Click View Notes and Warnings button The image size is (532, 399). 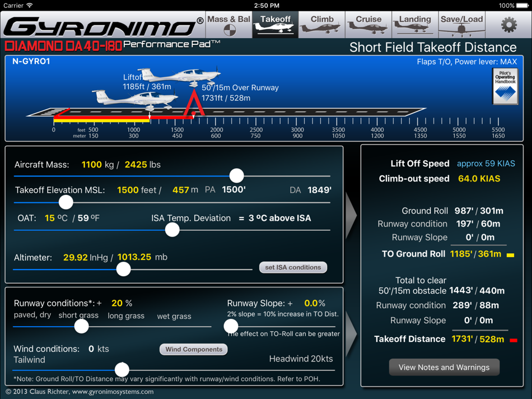[x=444, y=367]
